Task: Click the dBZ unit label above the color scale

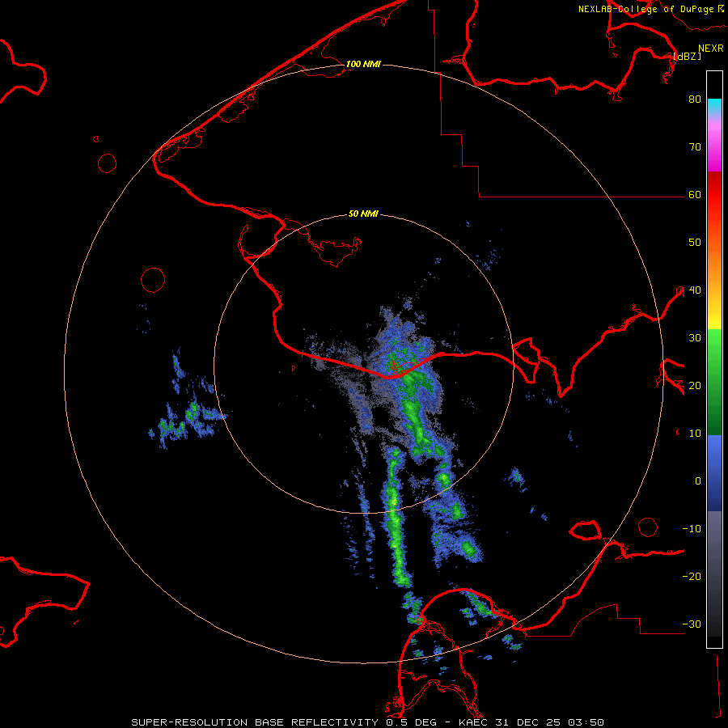Action: coord(687,57)
